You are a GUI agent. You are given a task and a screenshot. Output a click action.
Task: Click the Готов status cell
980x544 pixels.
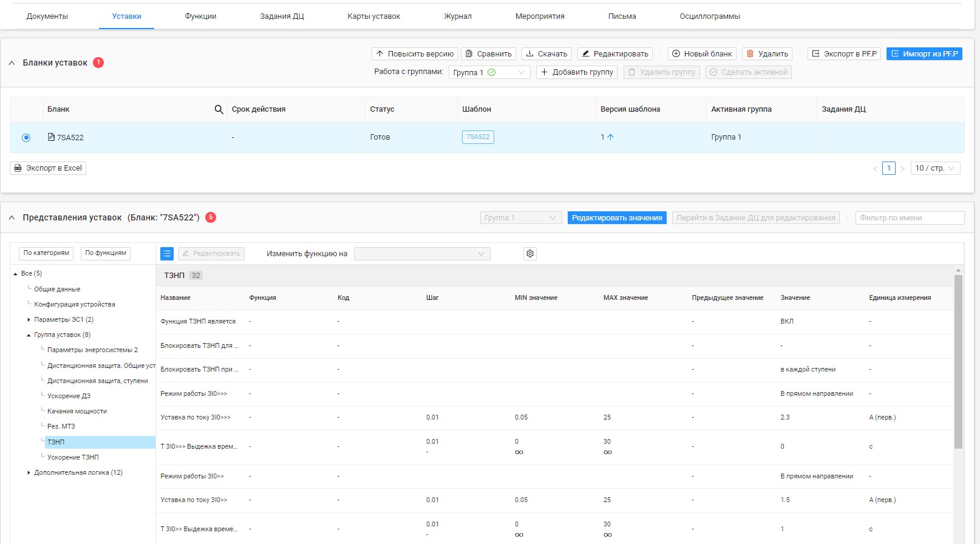pos(380,137)
